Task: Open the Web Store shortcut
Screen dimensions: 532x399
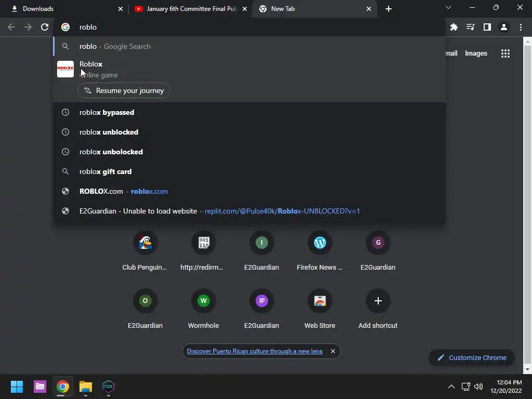Action: coord(320,301)
